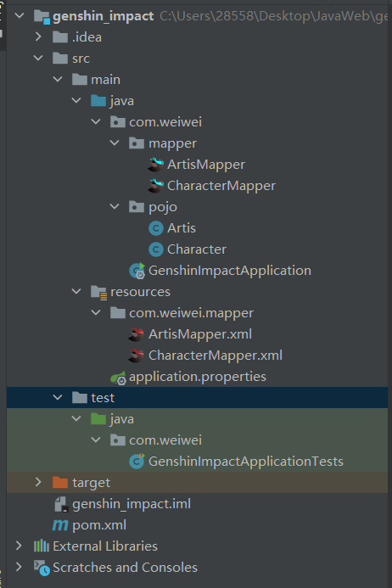392x588 pixels.
Task: Select ArtisMapper.xml file name
Action: click(200, 334)
